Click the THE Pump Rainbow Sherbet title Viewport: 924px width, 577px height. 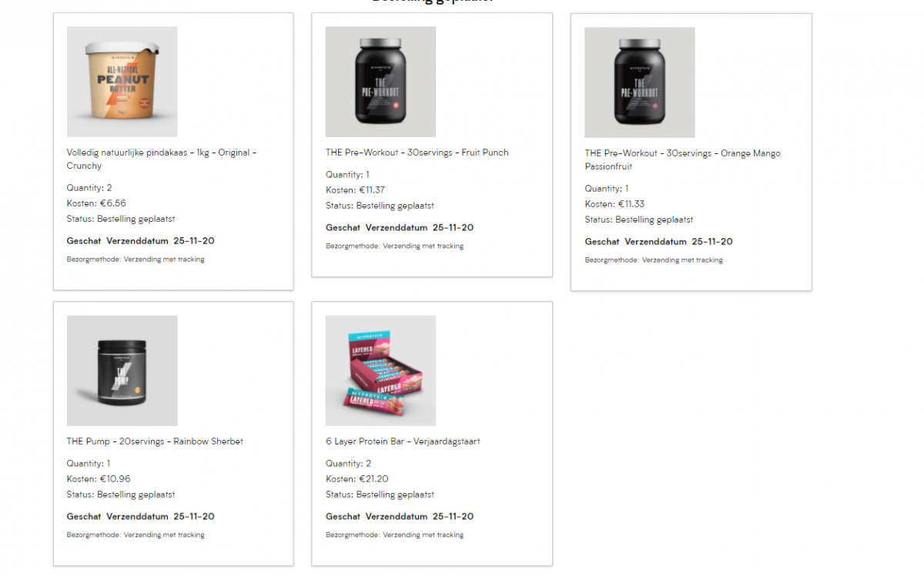[x=155, y=441]
